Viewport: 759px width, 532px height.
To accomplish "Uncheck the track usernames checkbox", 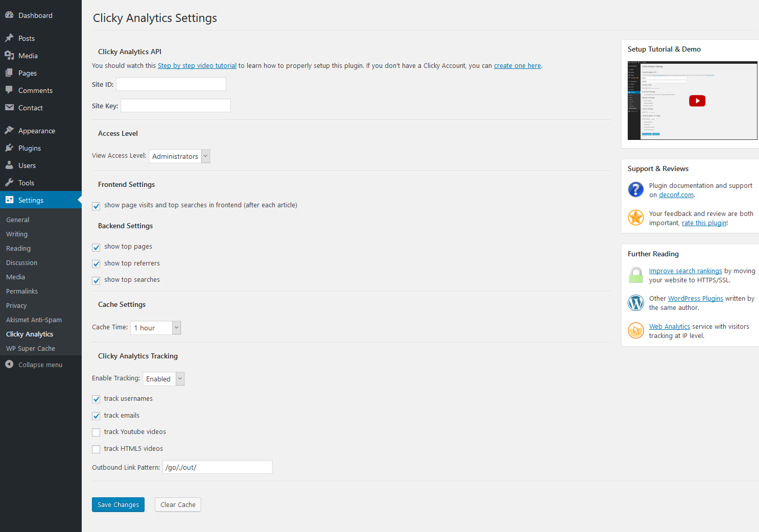I will (x=96, y=399).
